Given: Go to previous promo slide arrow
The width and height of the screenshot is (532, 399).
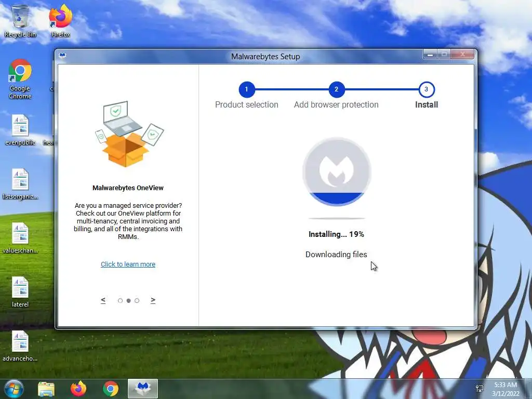Looking at the screenshot, I should [x=103, y=300].
